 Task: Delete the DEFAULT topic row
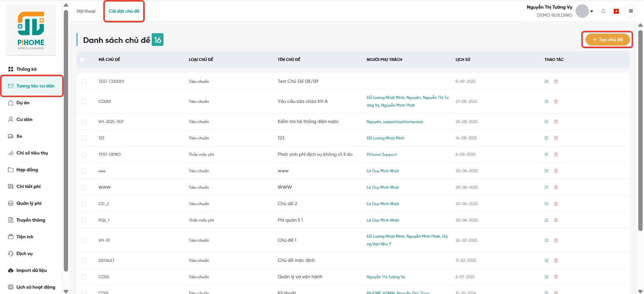(x=556, y=261)
